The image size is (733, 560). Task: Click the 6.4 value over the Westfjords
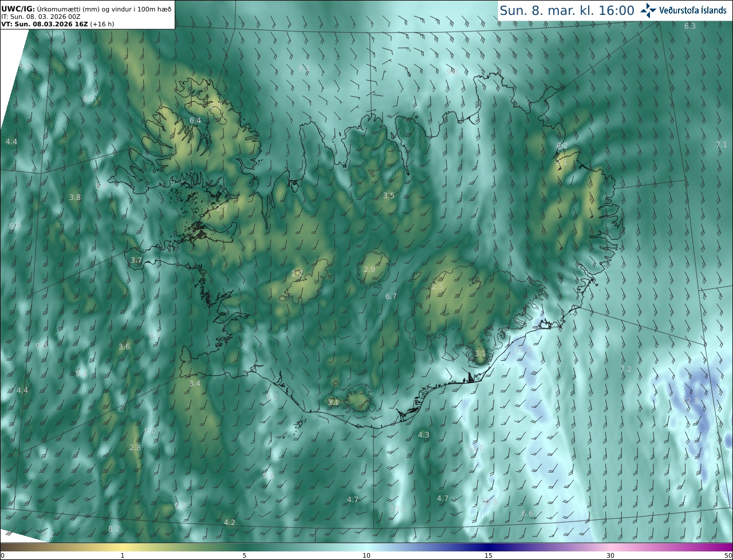(195, 120)
